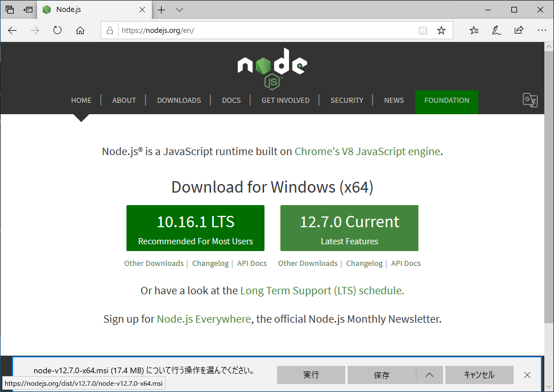The image size is (554, 392).
Task: Open the GET INVOLVED nav item
Action: (286, 100)
